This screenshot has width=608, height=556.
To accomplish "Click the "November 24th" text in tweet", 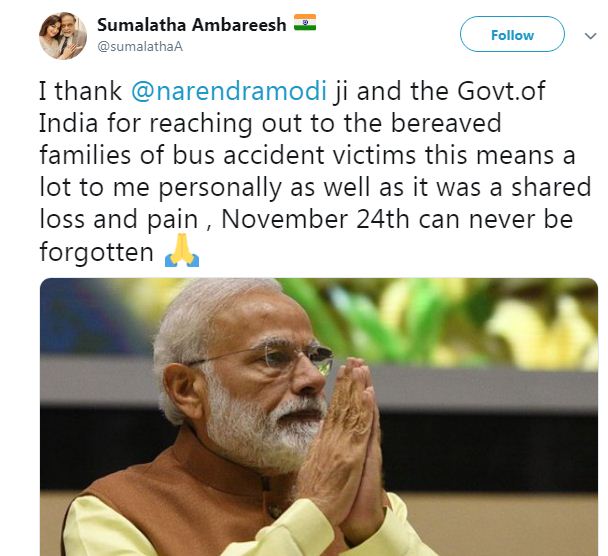I will tap(315, 219).
